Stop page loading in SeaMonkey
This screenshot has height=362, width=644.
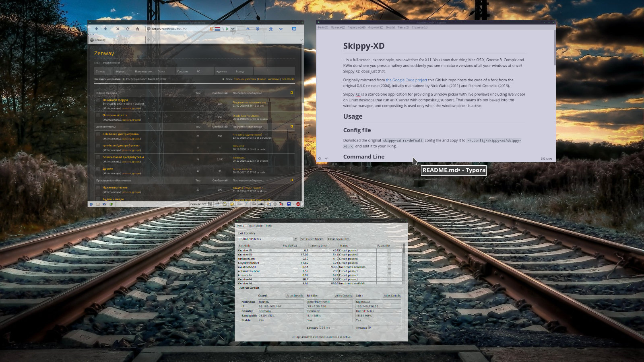tap(118, 29)
